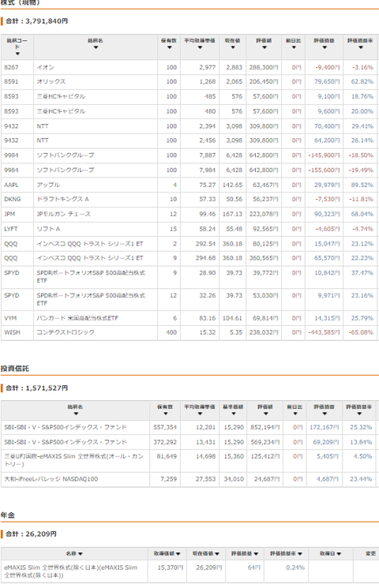Sort 投資信託 table by 評価損益率 arrow
Screen dimensions: 379x588
[x=359, y=414]
